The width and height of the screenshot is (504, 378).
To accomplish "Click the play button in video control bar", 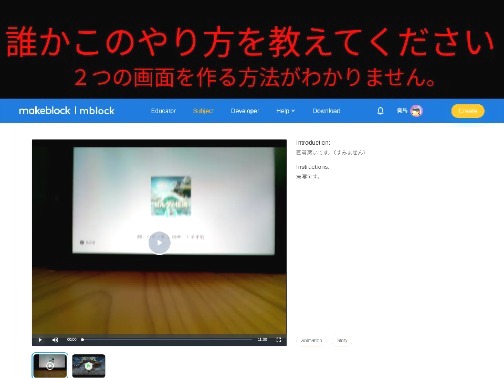I will point(40,340).
